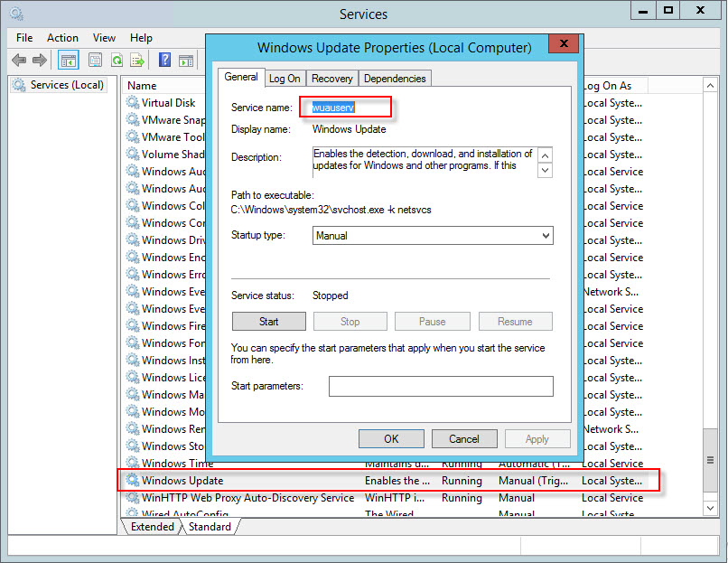
Task: Open the View menu
Action: pyautogui.click(x=104, y=38)
